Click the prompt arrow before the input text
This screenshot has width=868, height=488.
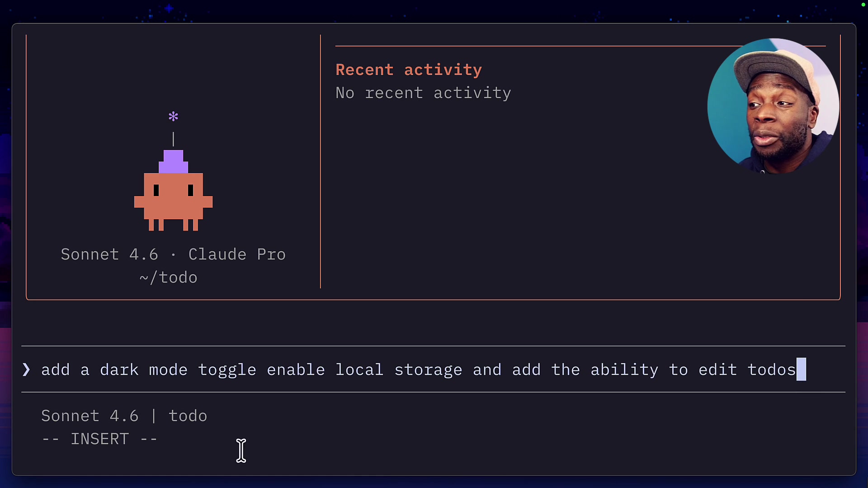[x=26, y=370]
